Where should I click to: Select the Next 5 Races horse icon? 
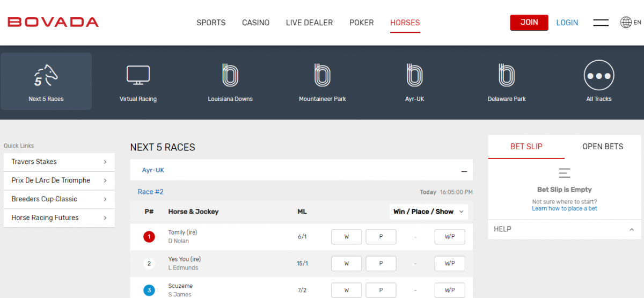tap(46, 76)
